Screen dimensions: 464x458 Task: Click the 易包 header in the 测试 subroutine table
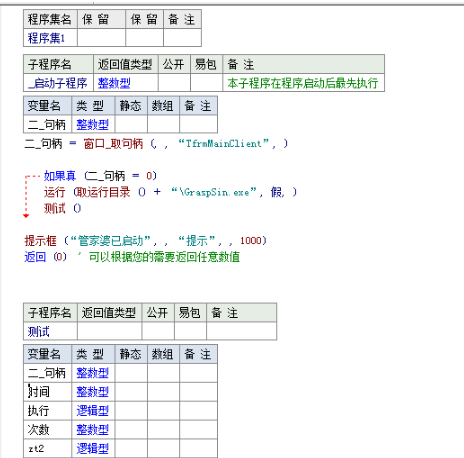(190, 313)
